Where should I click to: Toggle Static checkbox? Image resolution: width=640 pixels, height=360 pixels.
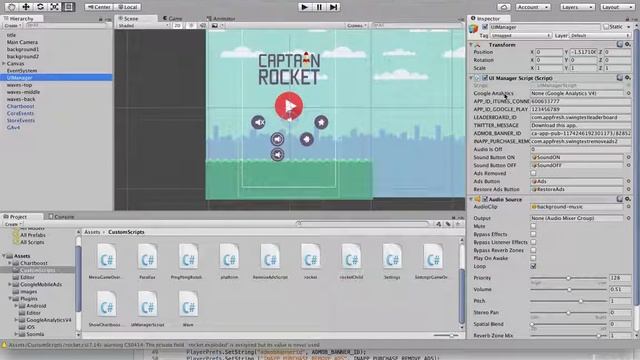(606, 27)
